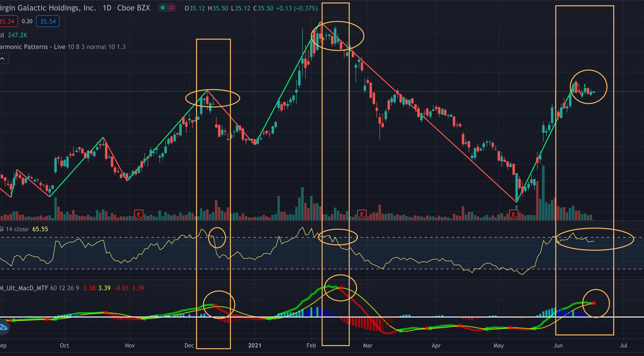Click the earnings E marker near November
The width and height of the screenshot is (644, 356).
(x=139, y=214)
